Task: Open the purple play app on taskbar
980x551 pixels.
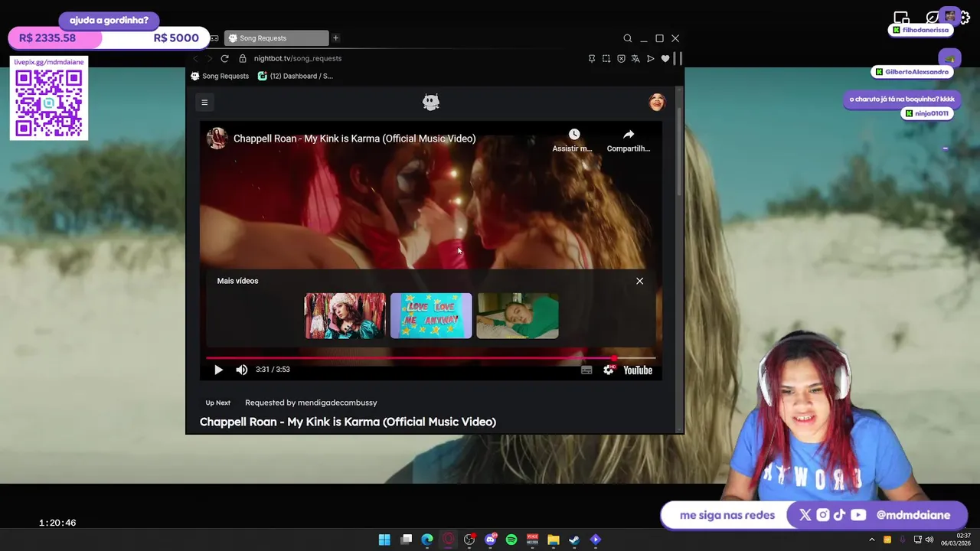Action: pyautogui.click(x=596, y=540)
